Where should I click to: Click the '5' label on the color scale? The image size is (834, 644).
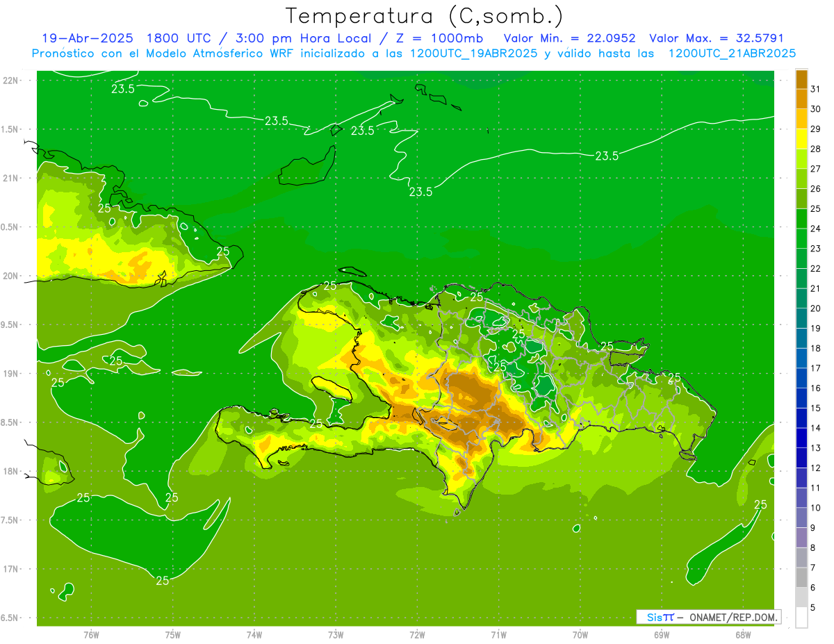coord(813,607)
